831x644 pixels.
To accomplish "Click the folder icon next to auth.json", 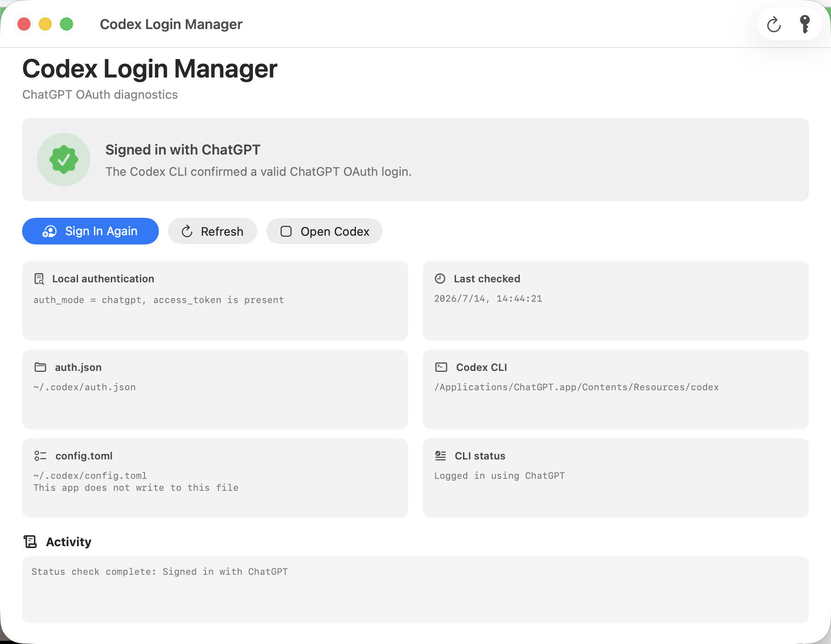I will coord(41,367).
